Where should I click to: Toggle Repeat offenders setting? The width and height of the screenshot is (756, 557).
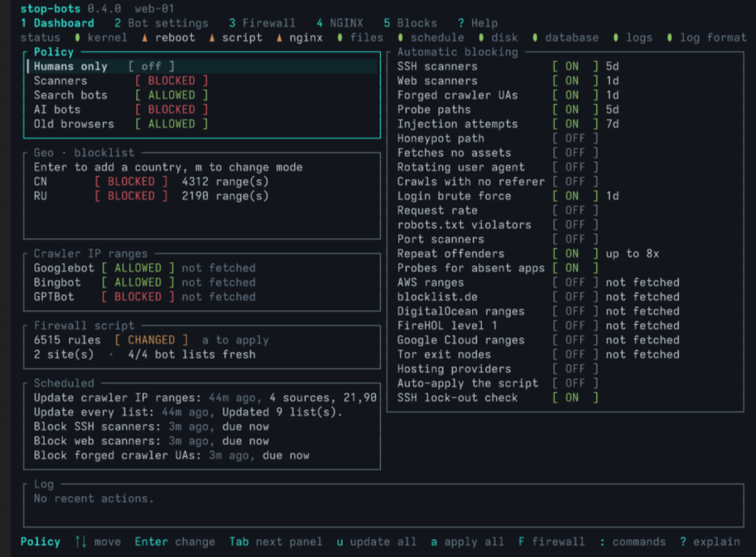click(x=575, y=254)
